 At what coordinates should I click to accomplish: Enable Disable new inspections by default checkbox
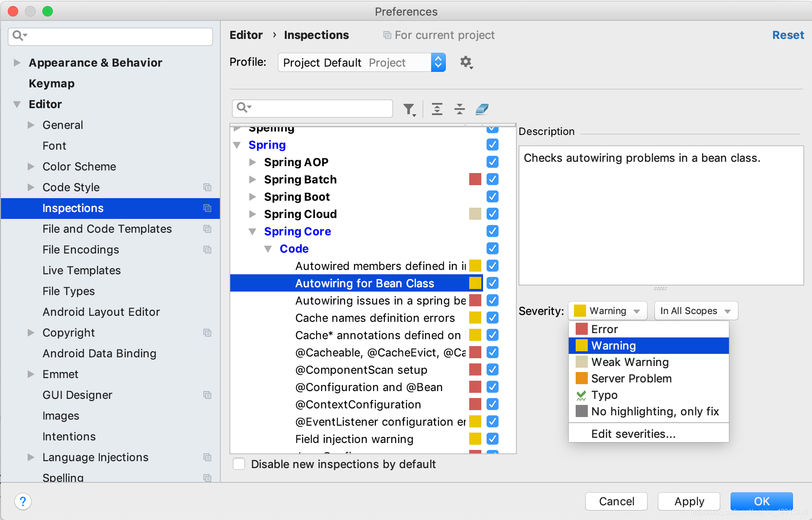pos(239,464)
